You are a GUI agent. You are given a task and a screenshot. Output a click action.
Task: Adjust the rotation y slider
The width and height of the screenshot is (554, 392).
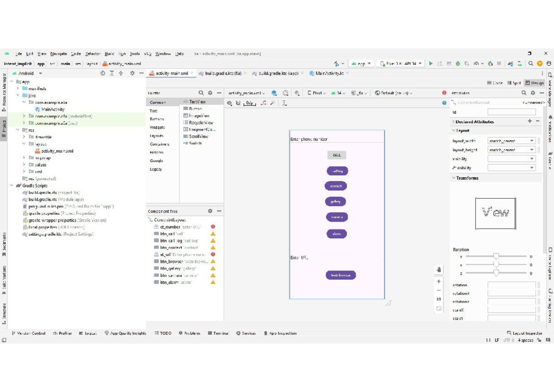[x=496, y=265]
